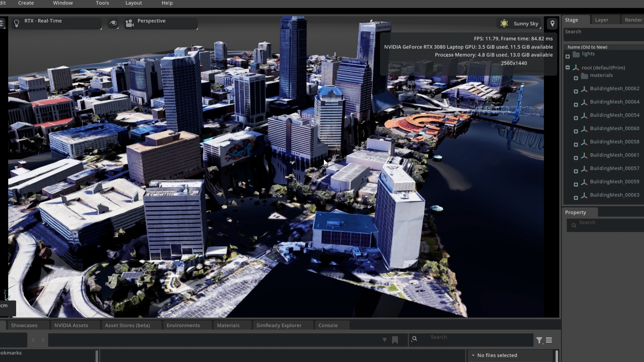
Task: Toggle visibility plus icon beside BuildingMesh_00054
Action: coord(576,118)
